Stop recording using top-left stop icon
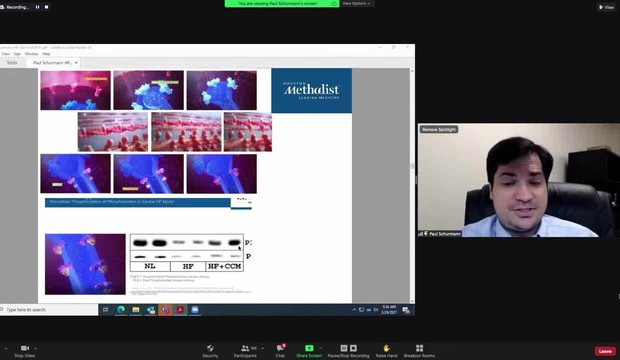 click(46, 7)
